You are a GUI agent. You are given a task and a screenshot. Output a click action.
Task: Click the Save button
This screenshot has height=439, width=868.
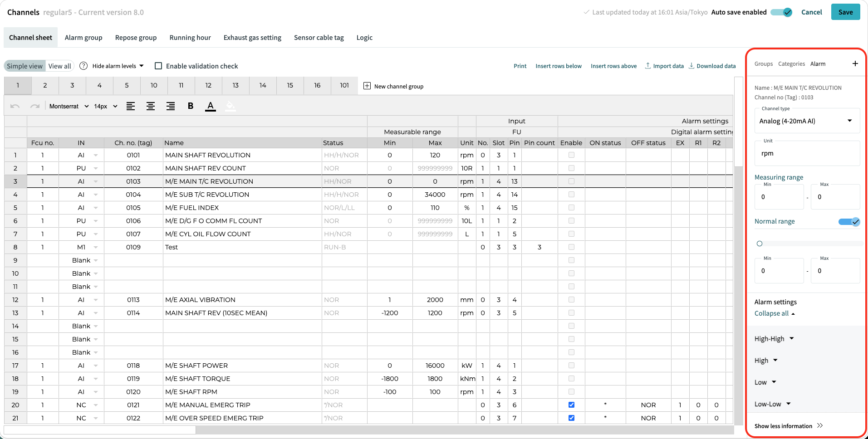point(845,12)
